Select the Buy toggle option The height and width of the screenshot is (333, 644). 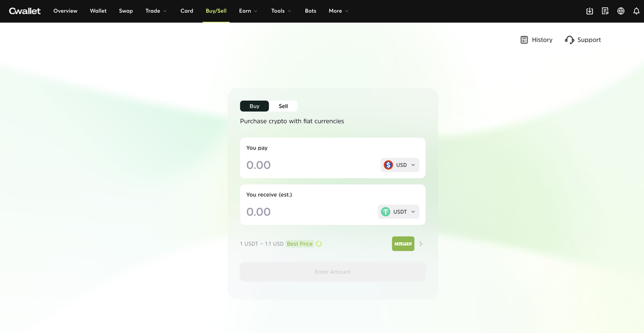(x=254, y=106)
